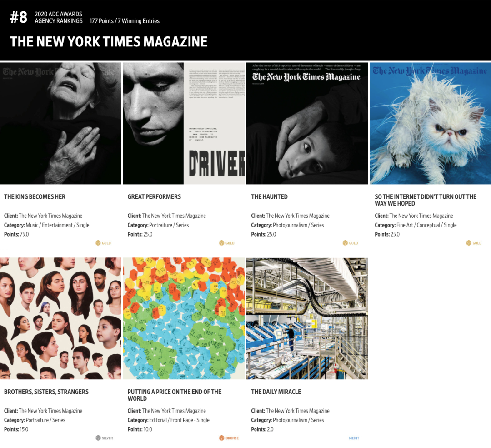
Task: Click The New York Times Magazine page heading
Action: point(109,42)
